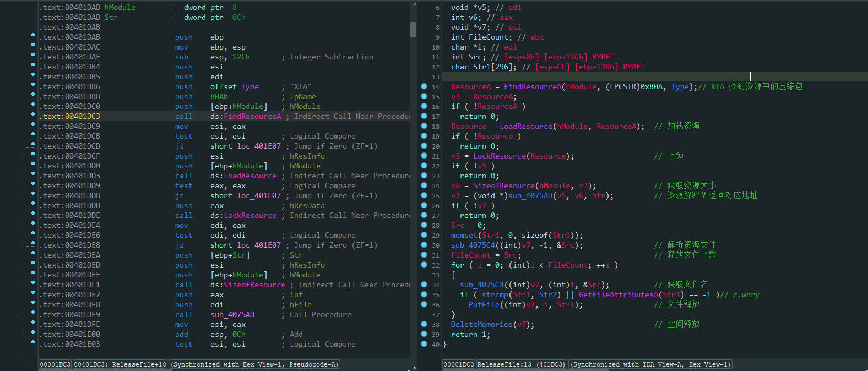Click GetFileAttributesA call in pseudocode
This screenshot has height=371, width=868.
(619, 294)
